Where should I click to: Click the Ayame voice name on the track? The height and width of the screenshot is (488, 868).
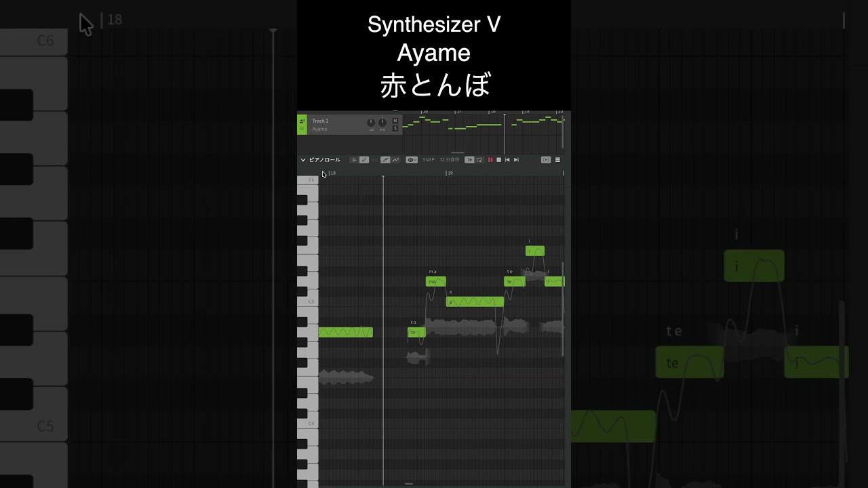(x=319, y=129)
